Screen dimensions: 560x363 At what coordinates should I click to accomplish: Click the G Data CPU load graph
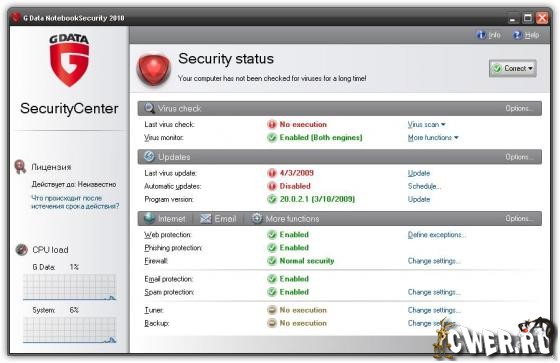click(70, 287)
